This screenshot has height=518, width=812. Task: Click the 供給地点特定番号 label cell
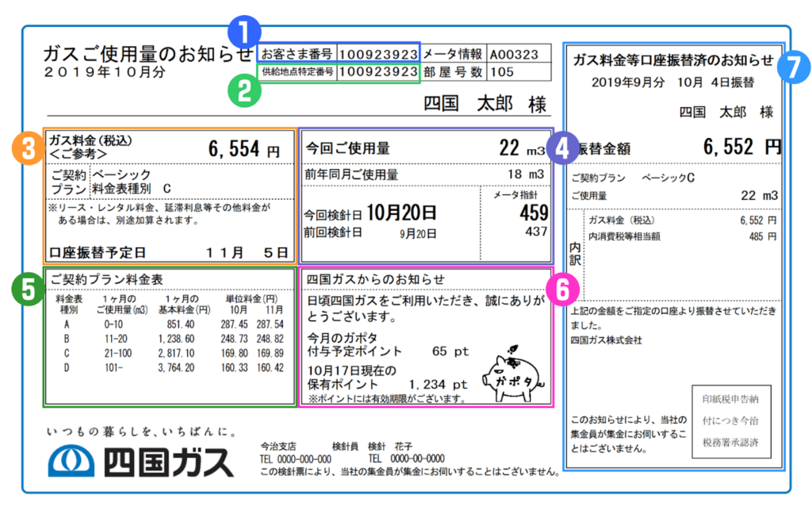297,72
